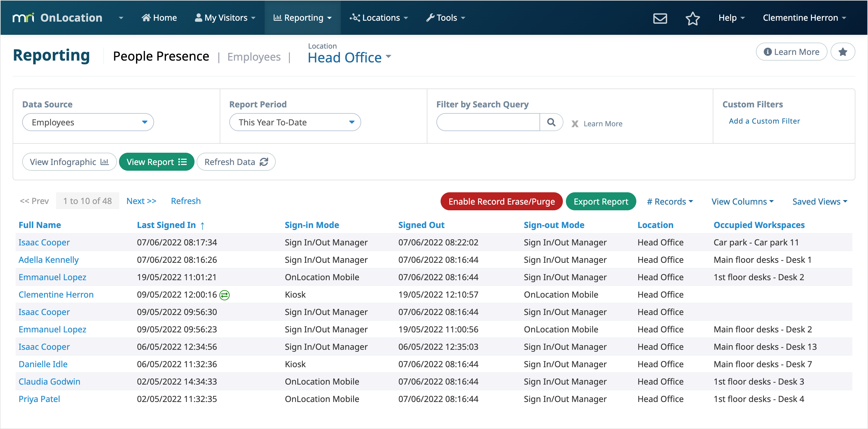Viewport: 868px width, 429px height.
Task: Open the Tools menu
Action: [x=445, y=18]
